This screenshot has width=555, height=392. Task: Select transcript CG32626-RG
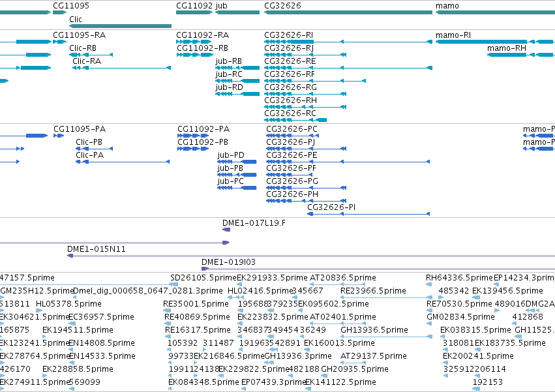tap(305, 94)
